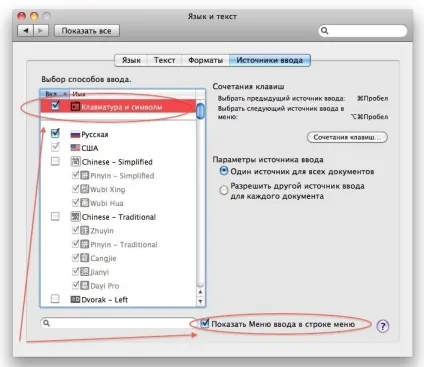The width and height of the screenshot is (424, 367).
Task: Open the Сочетания клавиш… button
Action: point(347,137)
